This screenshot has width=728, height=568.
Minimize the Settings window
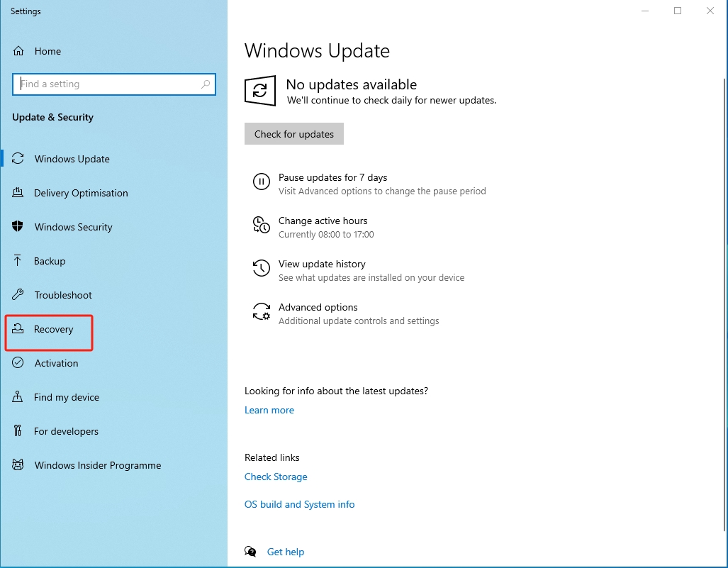click(x=645, y=11)
